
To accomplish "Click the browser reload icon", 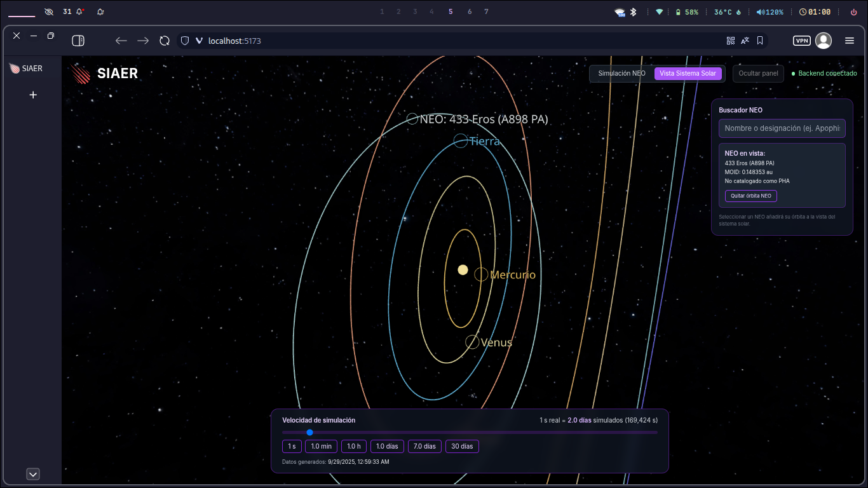I will click(x=165, y=41).
